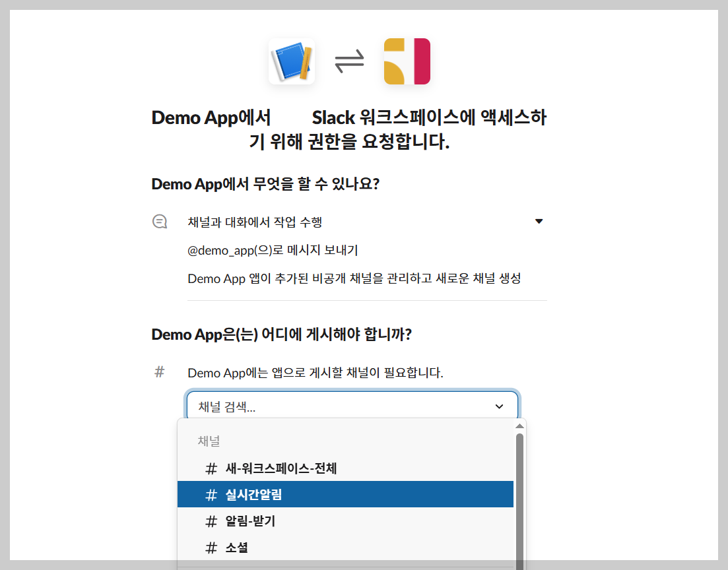Click the workspace logo icon
728x570 pixels.
(407, 61)
